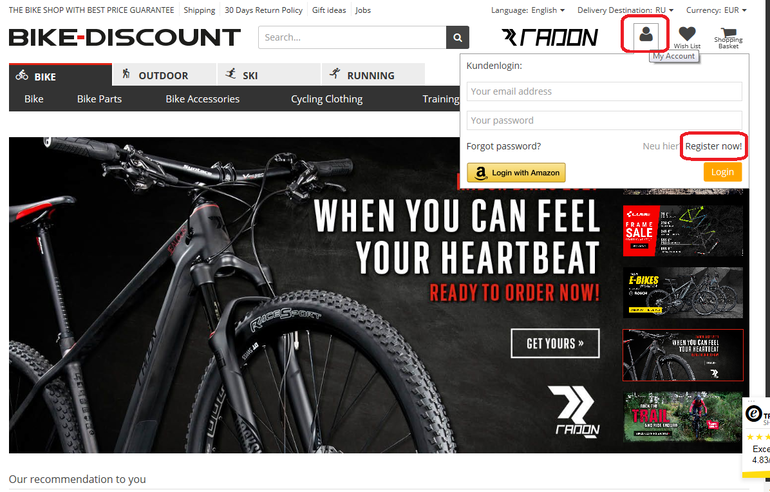Click the Trusted Shops rating badge

coord(756,437)
